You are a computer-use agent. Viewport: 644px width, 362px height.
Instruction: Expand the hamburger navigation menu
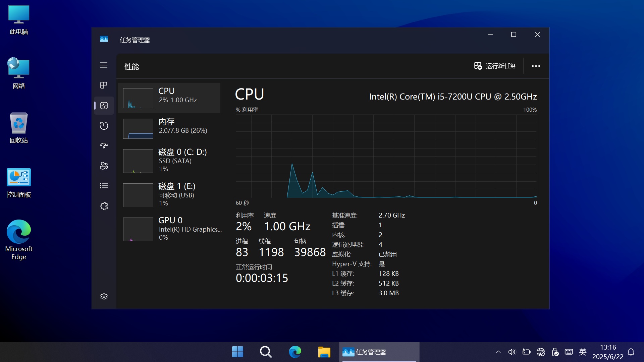pos(104,65)
